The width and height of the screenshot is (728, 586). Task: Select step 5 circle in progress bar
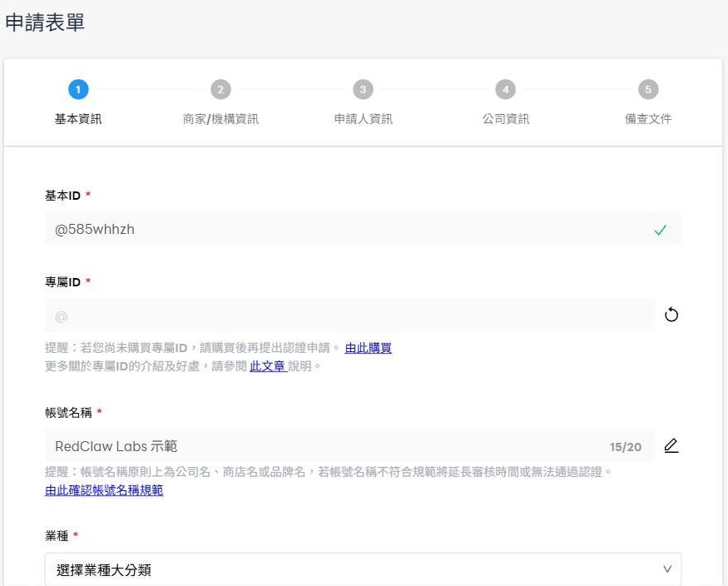coord(648,89)
